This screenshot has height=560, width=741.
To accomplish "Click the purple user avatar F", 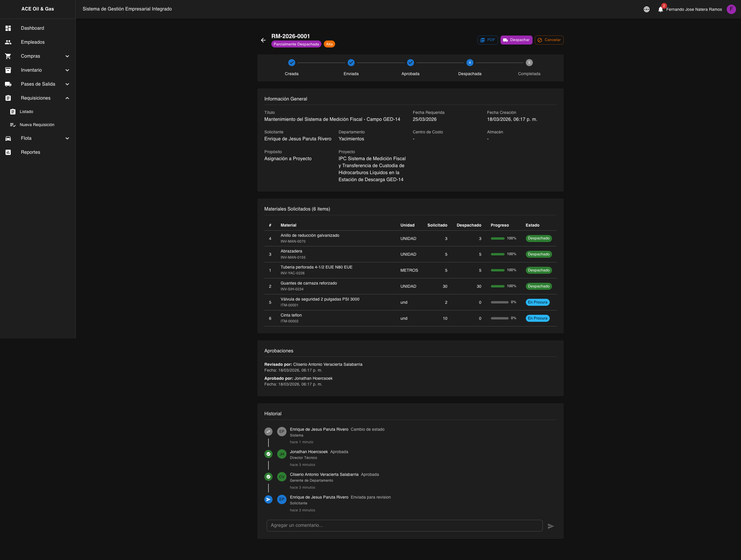I will point(731,9).
